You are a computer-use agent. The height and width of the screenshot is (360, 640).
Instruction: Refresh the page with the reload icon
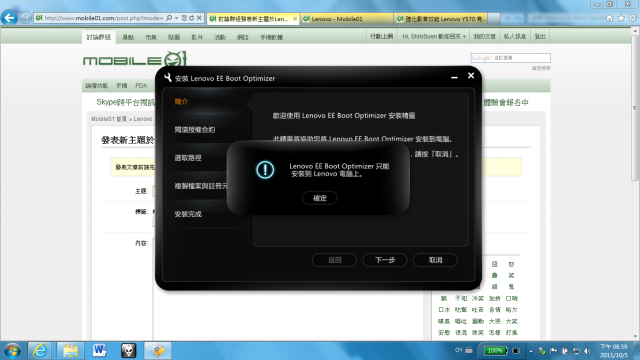tap(191, 18)
